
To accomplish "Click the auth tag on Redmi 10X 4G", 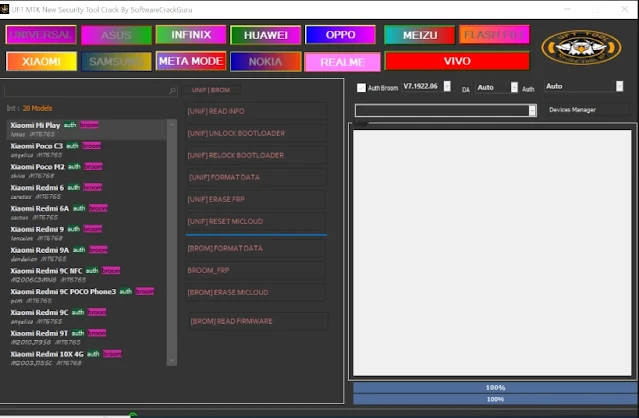I will coord(93,354).
